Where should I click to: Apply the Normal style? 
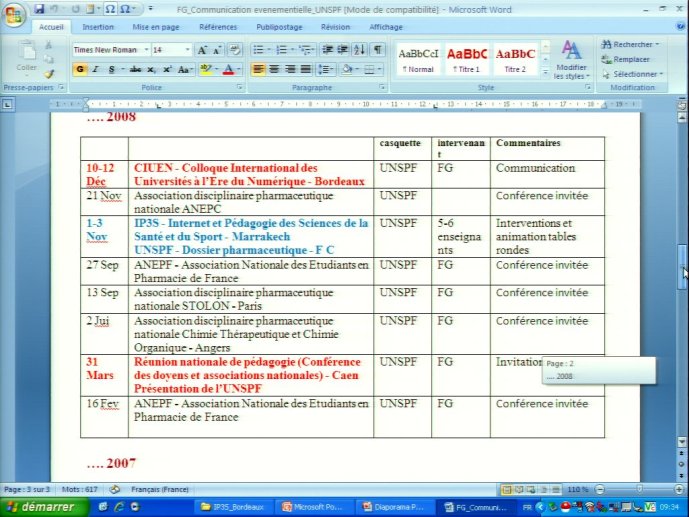click(x=418, y=59)
